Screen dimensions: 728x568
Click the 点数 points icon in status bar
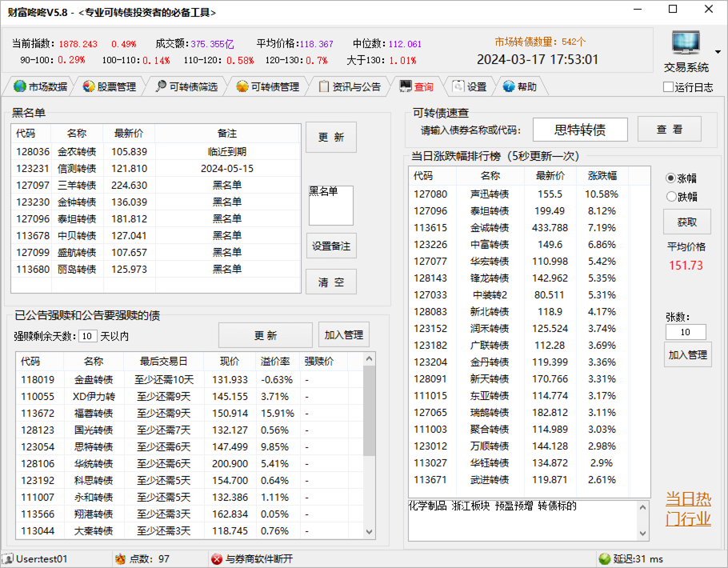click(120, 558)
